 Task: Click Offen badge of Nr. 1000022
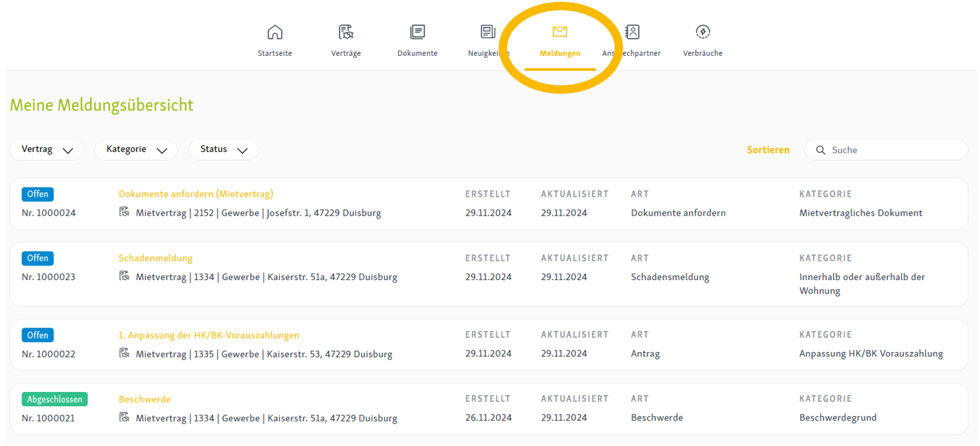coord(38,335)
